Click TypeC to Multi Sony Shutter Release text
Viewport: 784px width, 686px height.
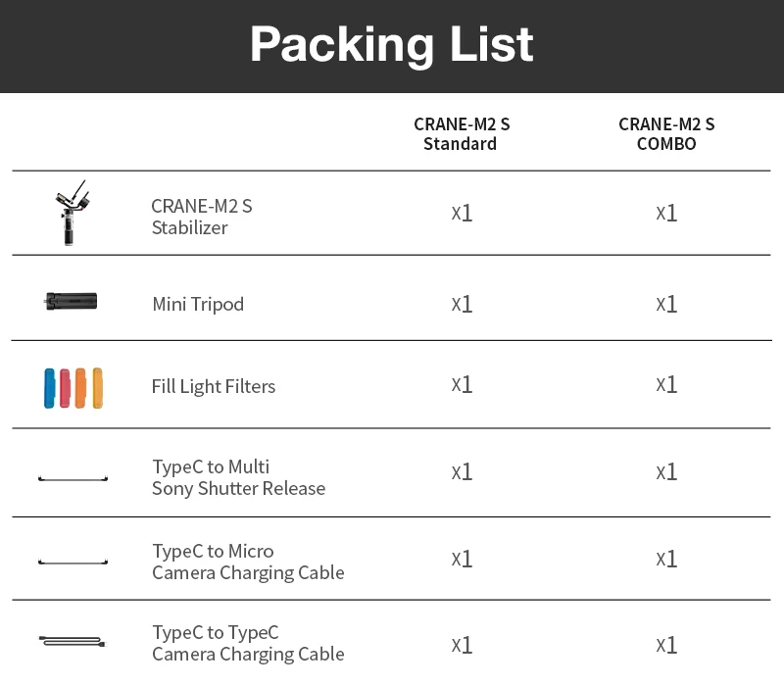click(x=238, y=477)
